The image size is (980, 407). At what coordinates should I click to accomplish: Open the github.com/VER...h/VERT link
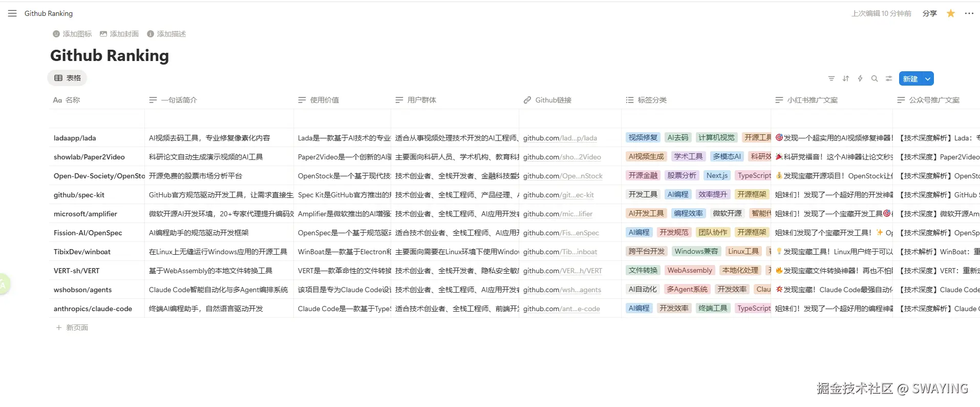coord(563,271)
